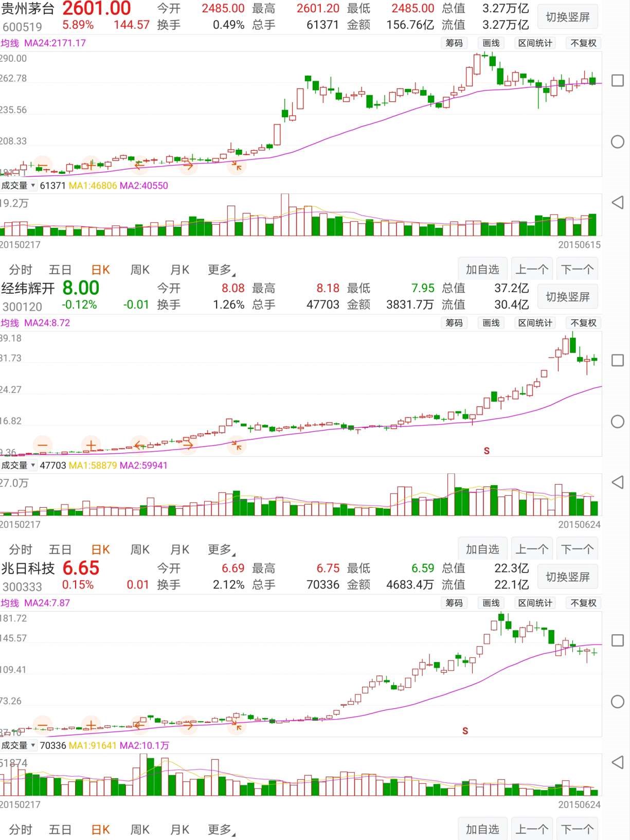The width and height of the screenshot is (630, 840).
Task: Toggle 区间统计 range stats on 贵州茅台 chart
Action: pos(535,43)
